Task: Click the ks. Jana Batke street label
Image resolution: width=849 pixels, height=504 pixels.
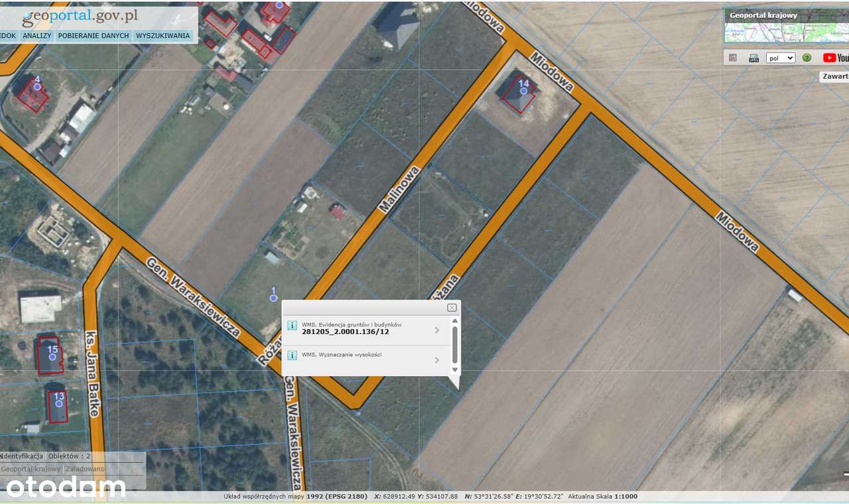Action: click(92, 373)
